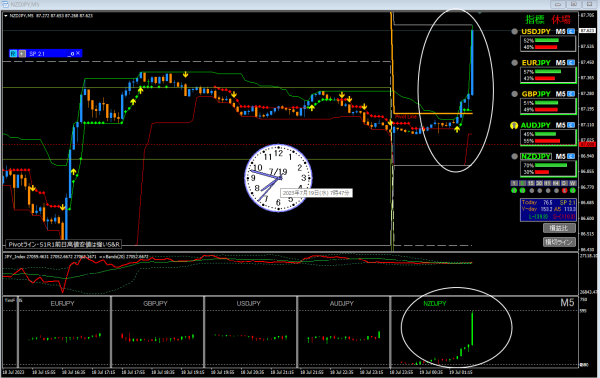Toggle the grey dot beside EURJPY
Image resolution: width=600 pixels, height=378 pixels.
click(x=514, y=63)
